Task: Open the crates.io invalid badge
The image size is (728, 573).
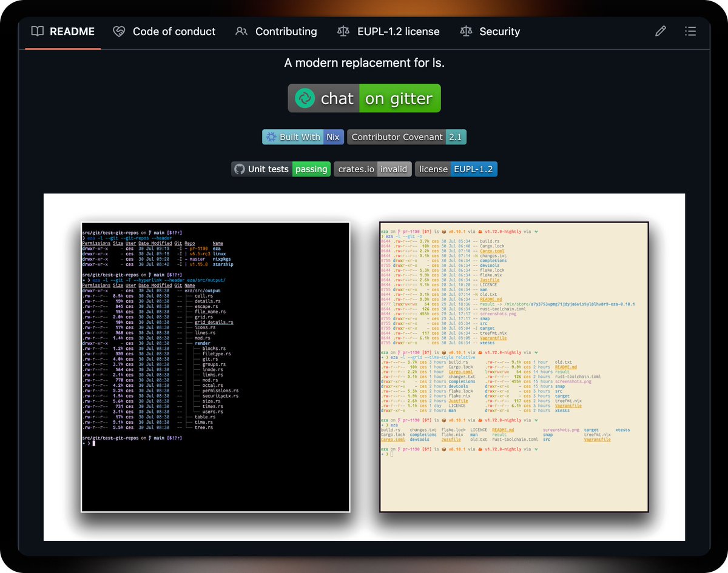Action: 372,169
